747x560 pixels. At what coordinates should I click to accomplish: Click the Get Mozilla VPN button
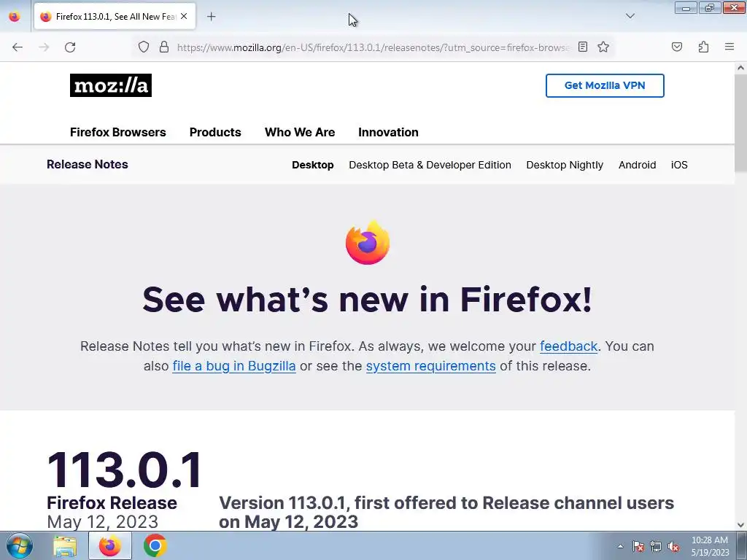(605, 86)
